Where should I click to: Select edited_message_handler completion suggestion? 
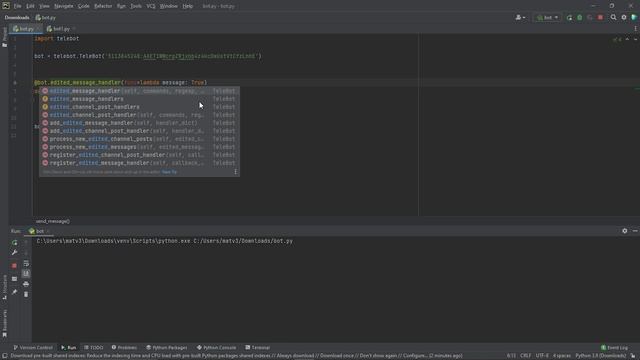139,91
